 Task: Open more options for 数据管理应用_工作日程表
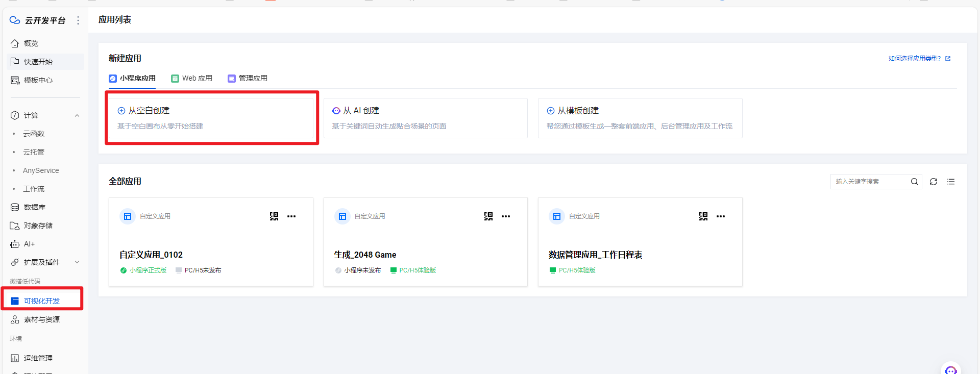coord(721,216)
